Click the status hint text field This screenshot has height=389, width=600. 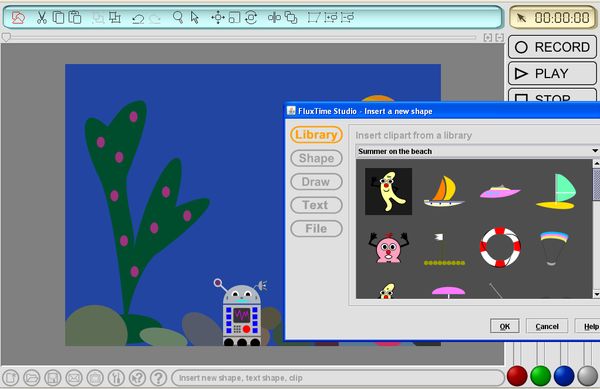pyautogui.click(x=337, y=378)
